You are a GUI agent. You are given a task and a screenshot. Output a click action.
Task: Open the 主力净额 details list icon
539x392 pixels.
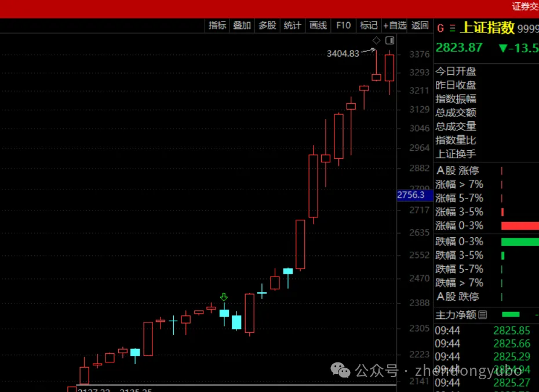(x=483, y=315)
